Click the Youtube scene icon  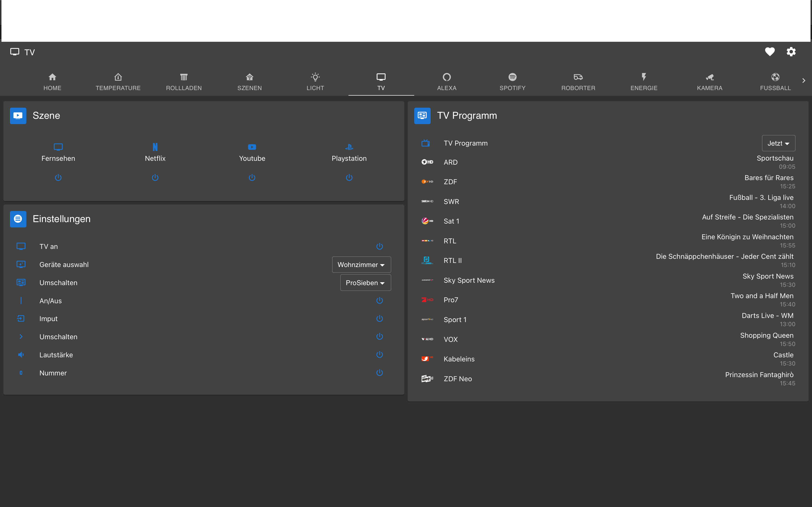click(x=252, y=147)
